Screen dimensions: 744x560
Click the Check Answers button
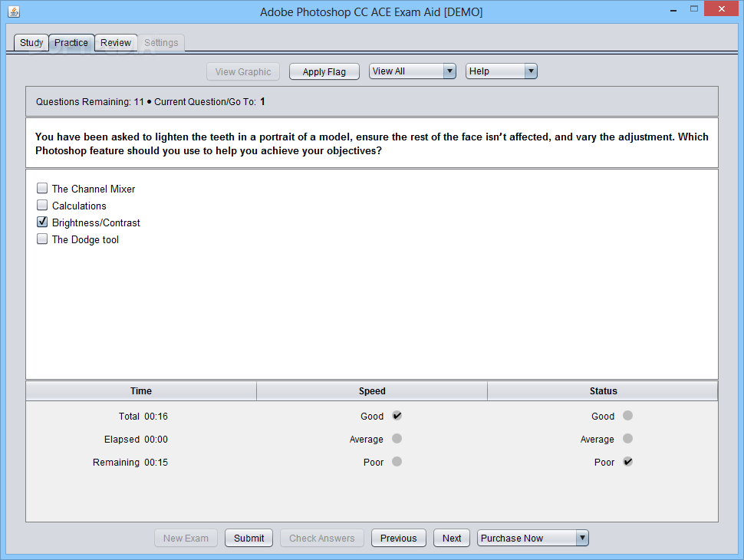tap(321, 539)
